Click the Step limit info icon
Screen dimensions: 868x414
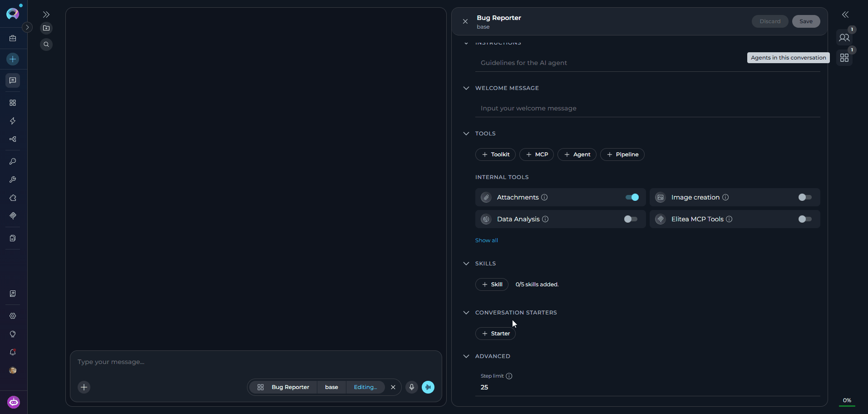pos(509,376)
